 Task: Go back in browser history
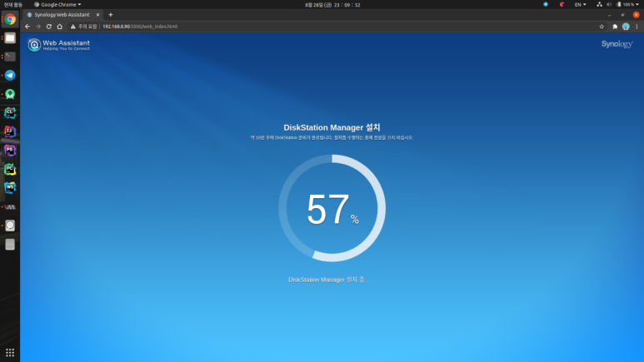(27, 27)
